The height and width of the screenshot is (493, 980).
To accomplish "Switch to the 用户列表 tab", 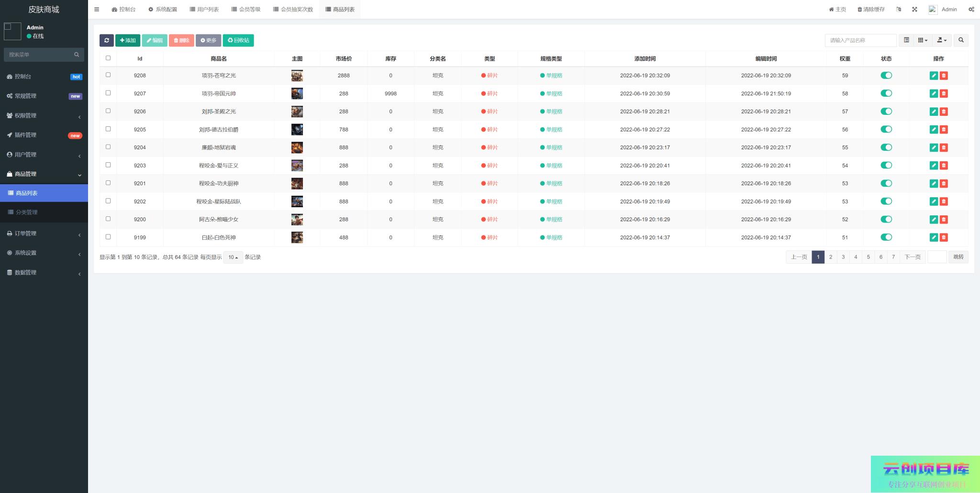I will 204,10.
